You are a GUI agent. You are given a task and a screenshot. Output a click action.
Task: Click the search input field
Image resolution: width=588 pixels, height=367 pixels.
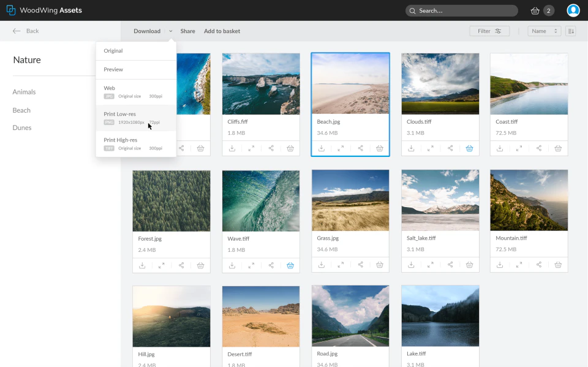[466, 10]
